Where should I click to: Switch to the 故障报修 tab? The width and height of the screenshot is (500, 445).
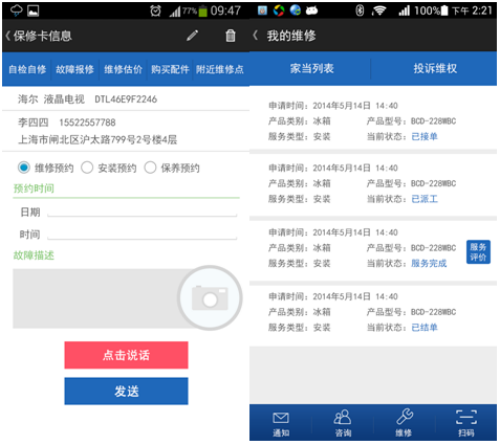(x=75, y=69)
